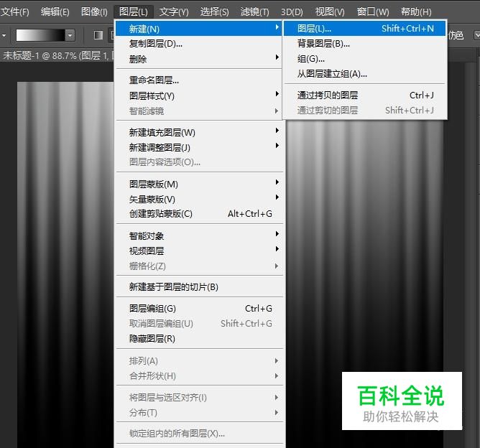The image size is (480, 448).
Task: Click the gradient preview swatch
Action: [40, 35]
